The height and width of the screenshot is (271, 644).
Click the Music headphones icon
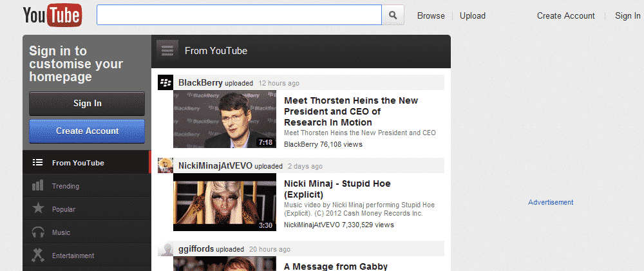coord(38,232)
